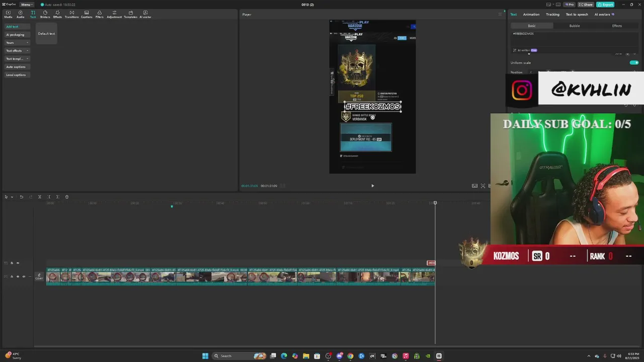Toggle the Uniform scale switch
The height and width of the screenshot is (362, 644).
pyautogui.click(x=634, y=63)
